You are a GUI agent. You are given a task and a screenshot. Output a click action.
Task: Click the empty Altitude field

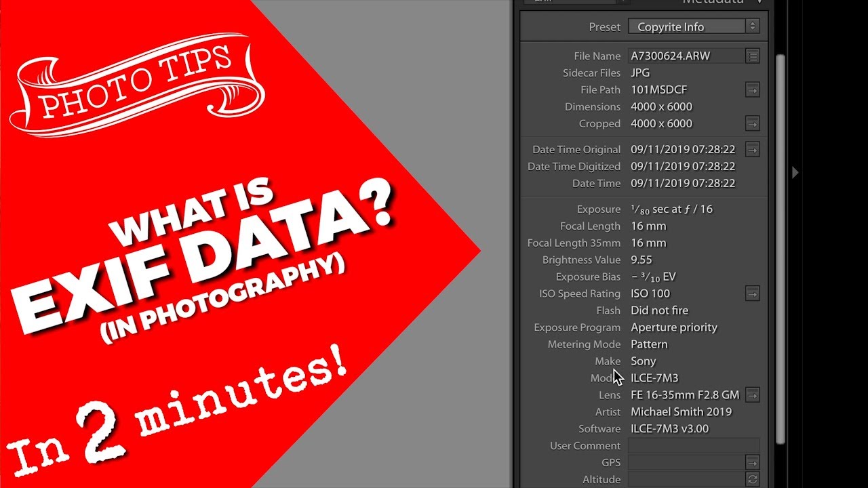(x=686, y=479)
